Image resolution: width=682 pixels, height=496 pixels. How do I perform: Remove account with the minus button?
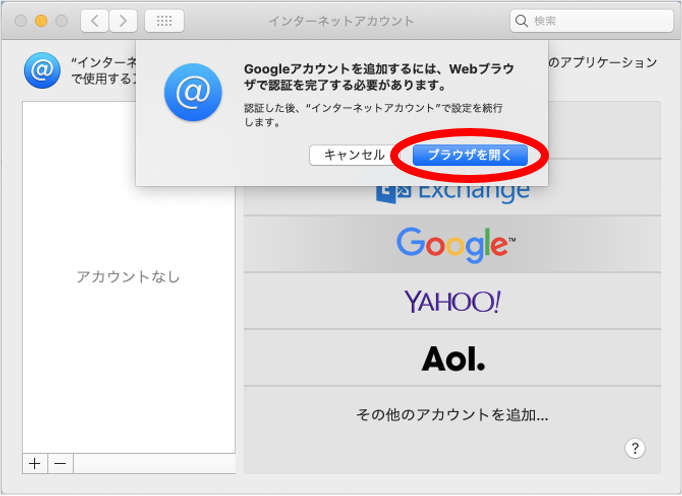pyautogui.click(x=60, y=464)
